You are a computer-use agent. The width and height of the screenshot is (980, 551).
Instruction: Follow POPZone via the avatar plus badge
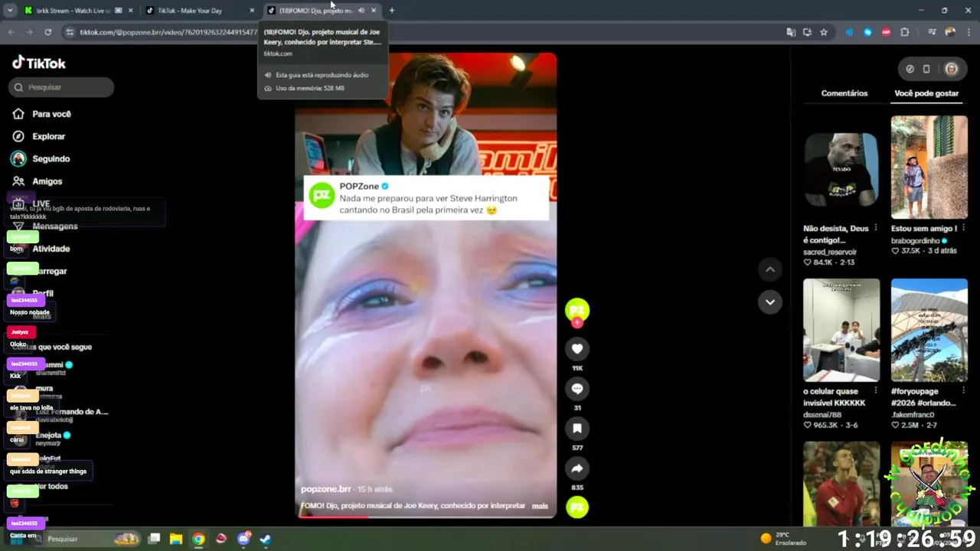coord(577,323)
